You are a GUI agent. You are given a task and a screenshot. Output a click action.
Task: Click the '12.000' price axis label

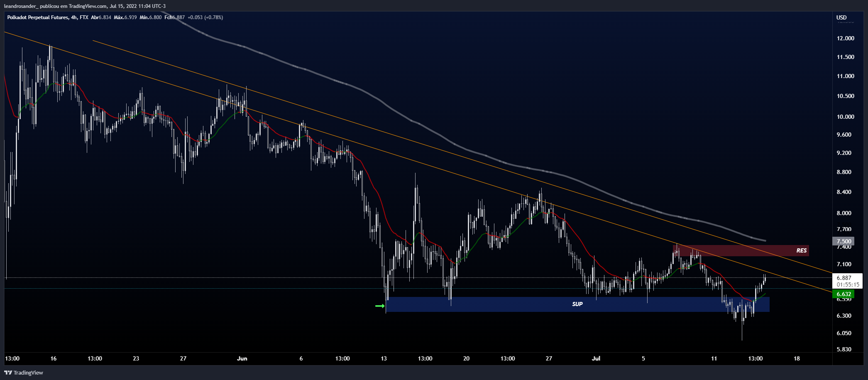[845, 38]
